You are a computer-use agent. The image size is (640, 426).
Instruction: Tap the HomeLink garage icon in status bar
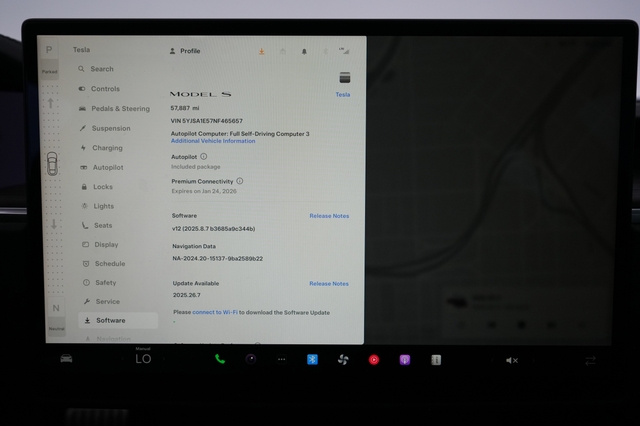tap(283, 51)
